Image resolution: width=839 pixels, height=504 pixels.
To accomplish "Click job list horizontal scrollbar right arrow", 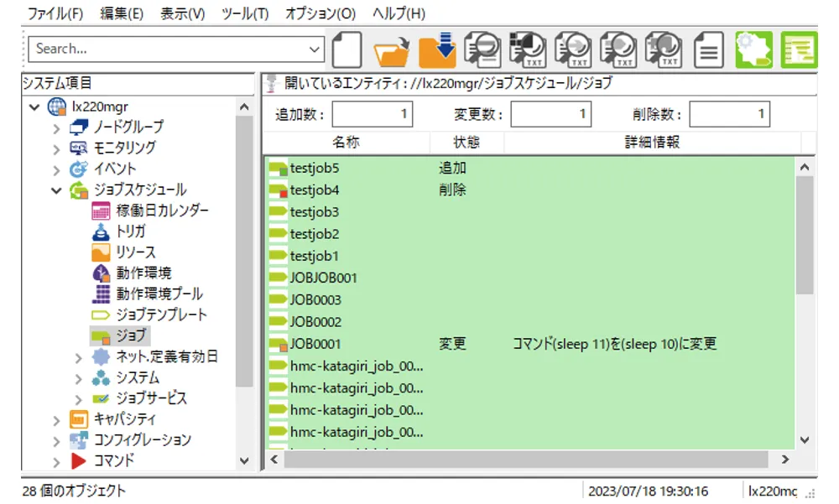I will pyautogui.click(x=785, y=460).
